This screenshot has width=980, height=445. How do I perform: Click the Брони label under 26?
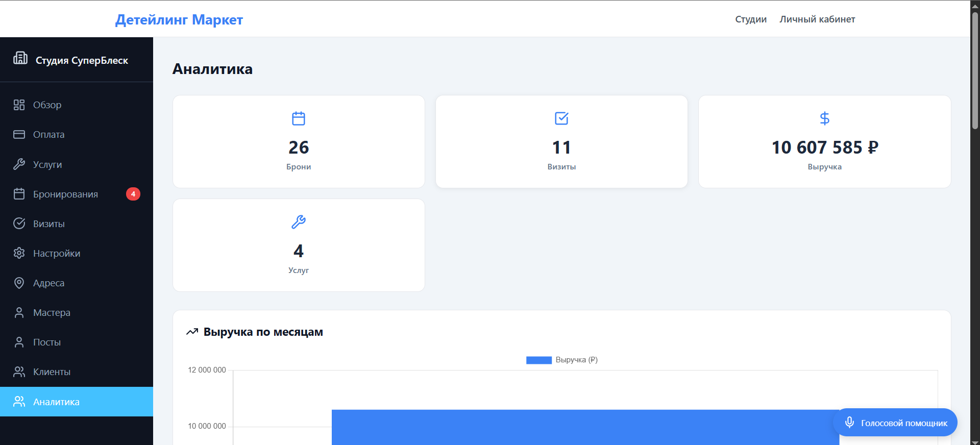299,167
